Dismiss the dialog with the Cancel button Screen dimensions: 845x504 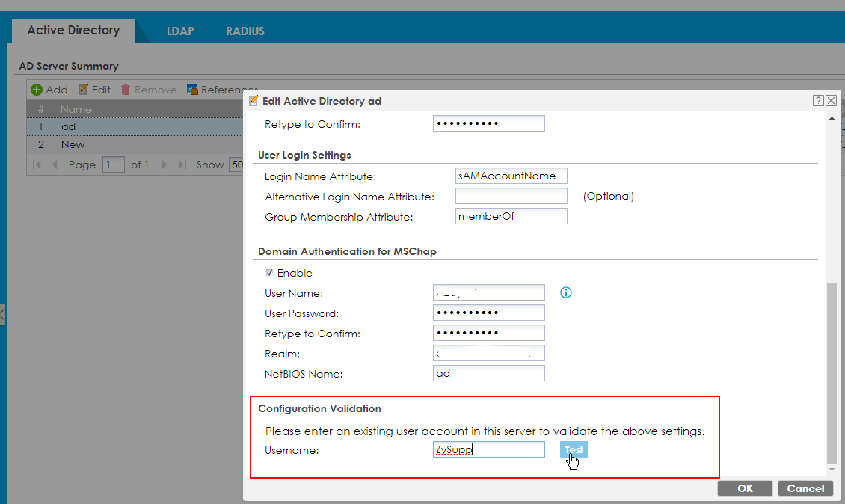(805, 488)
